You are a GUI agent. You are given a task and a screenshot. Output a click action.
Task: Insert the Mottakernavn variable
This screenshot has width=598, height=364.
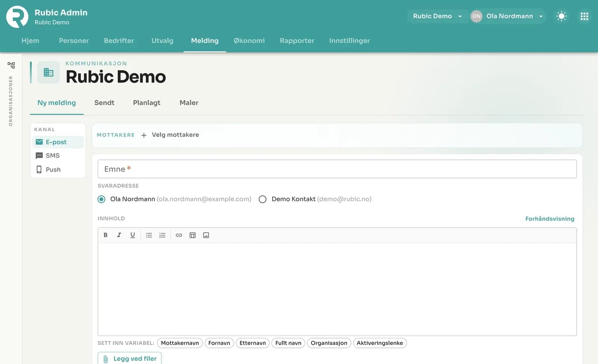pos(180,343)
